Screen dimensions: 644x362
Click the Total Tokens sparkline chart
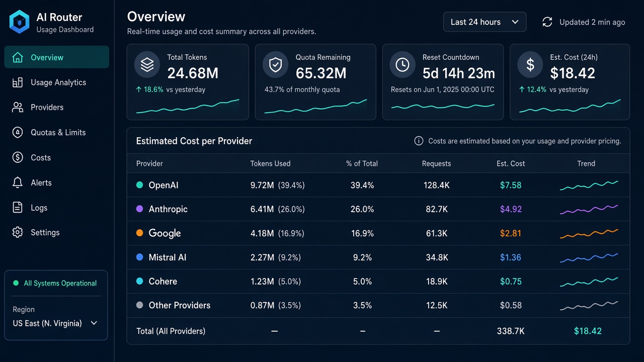tap(188, 106)
